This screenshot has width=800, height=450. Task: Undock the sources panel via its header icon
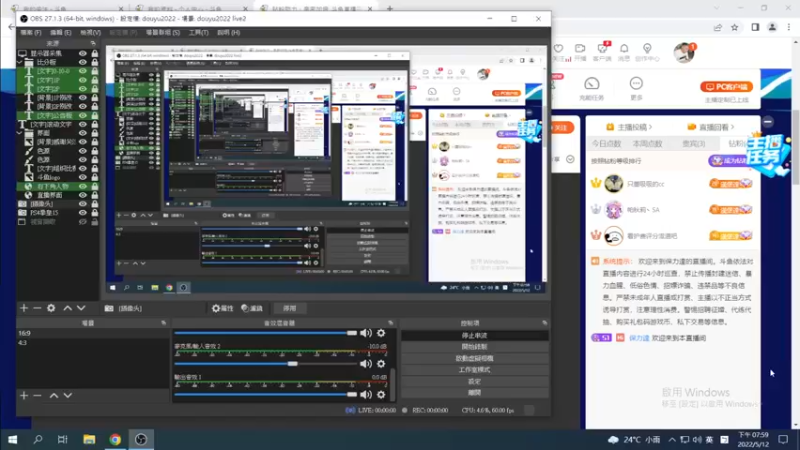[93, 43]
